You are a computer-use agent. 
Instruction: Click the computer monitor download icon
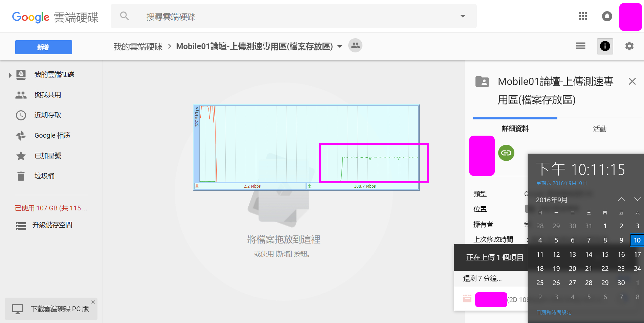(x=18, y=309)
